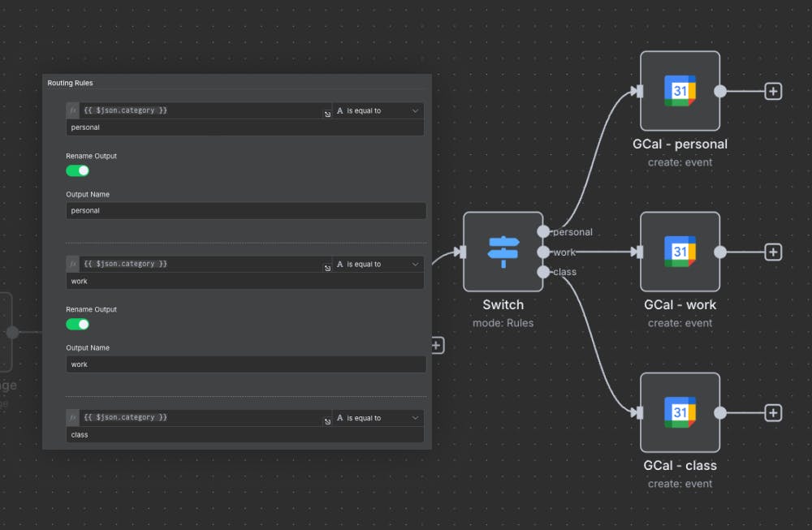Viewport: 812px width, 530px height.
Task: Click the 'mode: Rules' subtitle
Action: [x=503, y=323]
